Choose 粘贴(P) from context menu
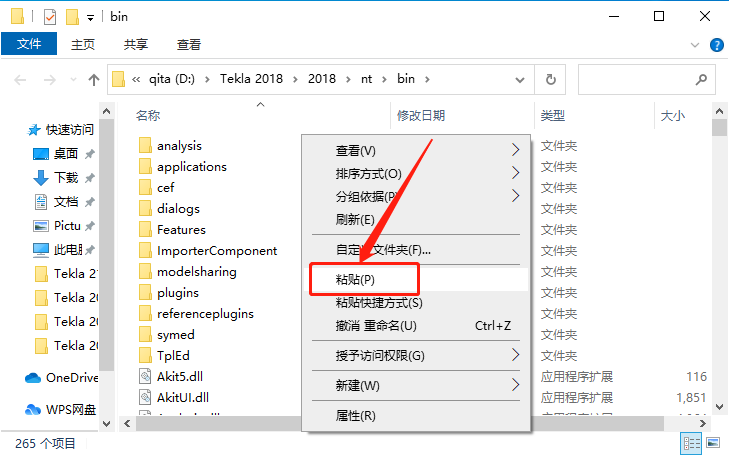The width and height of the screenshot is (729, 455). coord(416,279)
